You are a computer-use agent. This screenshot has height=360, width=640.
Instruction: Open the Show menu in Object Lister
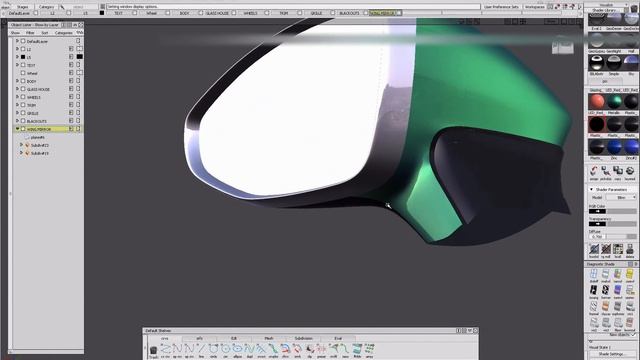pos(15,33)
